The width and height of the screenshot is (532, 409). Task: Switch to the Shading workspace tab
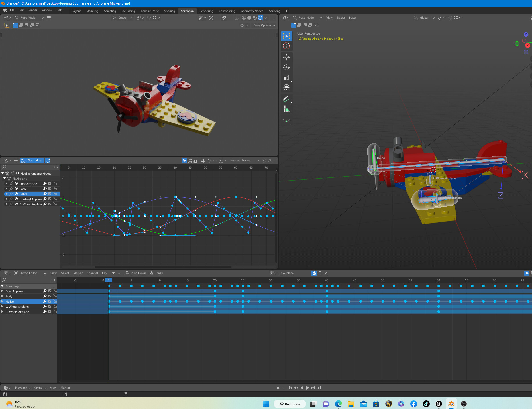tap(169, 11)
